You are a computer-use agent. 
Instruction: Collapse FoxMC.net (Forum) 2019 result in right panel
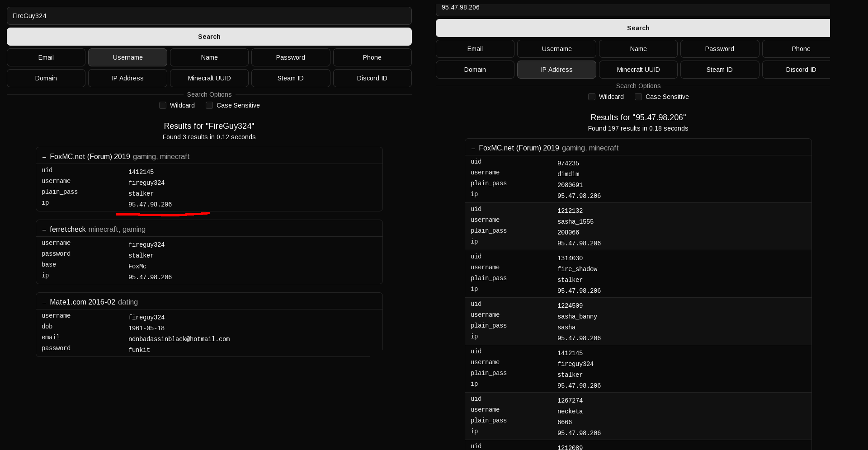(473, 148)
